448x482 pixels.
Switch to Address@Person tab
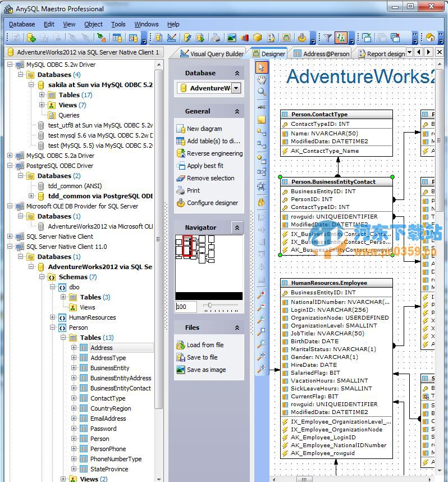(x=322, y=54)
